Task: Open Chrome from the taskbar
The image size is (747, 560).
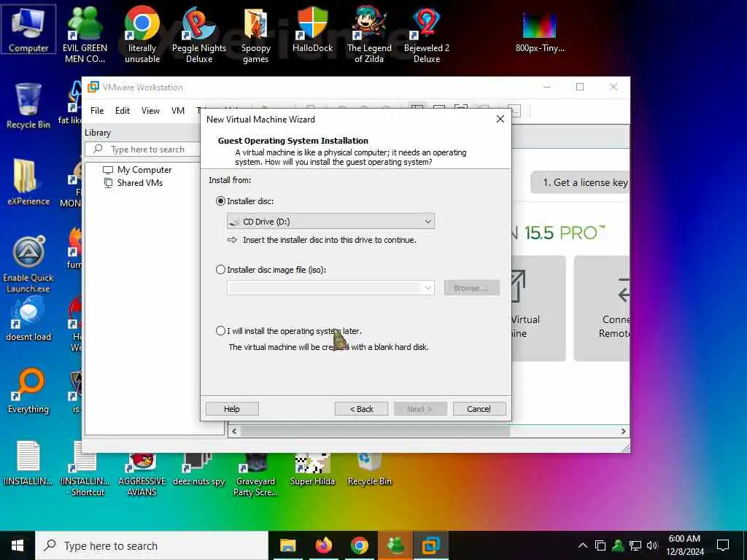Action: 360,545
